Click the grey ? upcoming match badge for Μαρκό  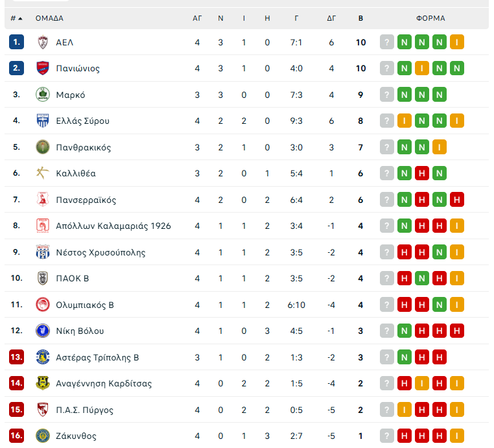387,95
